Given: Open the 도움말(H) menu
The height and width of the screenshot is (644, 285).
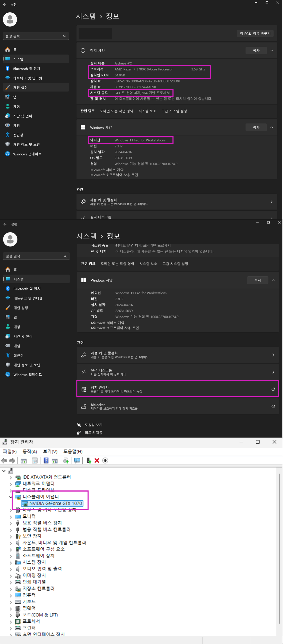Looking at the screenshot, I should pos(73,451).
